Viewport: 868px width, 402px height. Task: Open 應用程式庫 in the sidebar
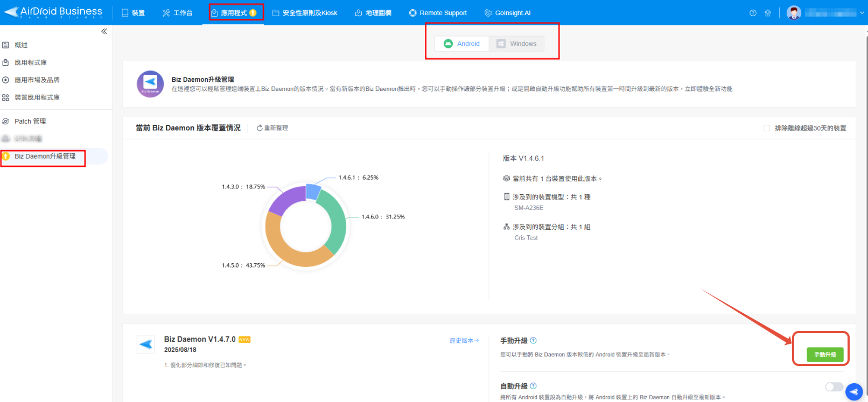pos(31,62)
